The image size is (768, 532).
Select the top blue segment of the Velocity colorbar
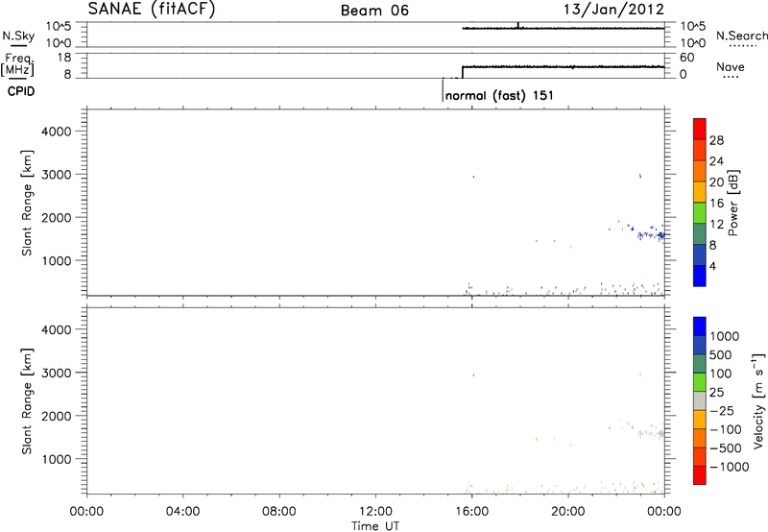699,328
